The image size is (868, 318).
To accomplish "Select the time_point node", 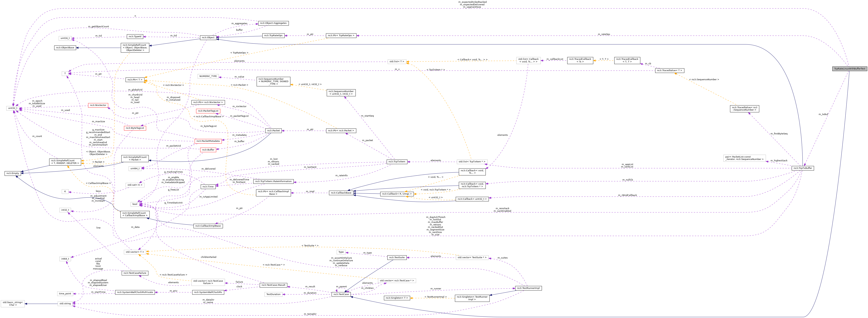I will point(65,294).
